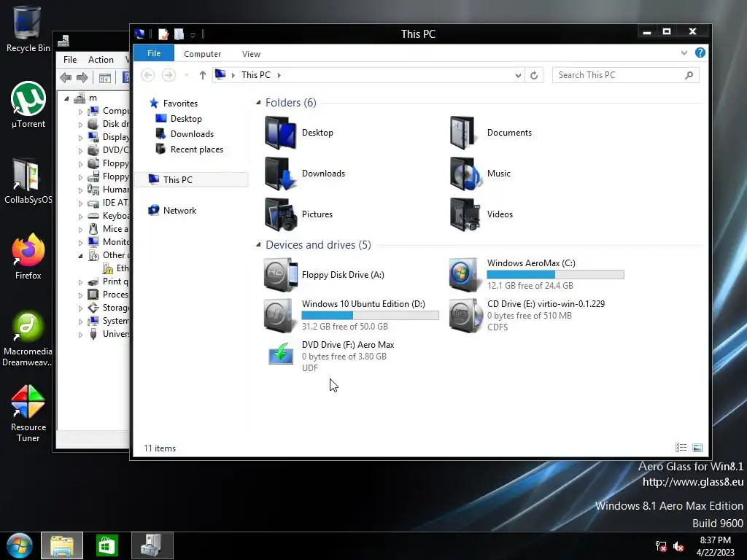
Task: Select Floppy Disk Drive (A:) icon
Action: [x=281, y=275]
